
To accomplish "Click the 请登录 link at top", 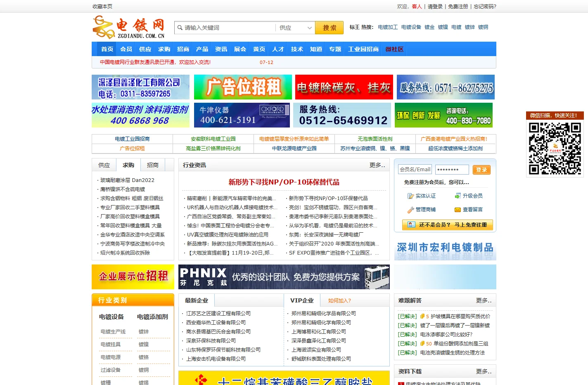I will tap(435, 6).
